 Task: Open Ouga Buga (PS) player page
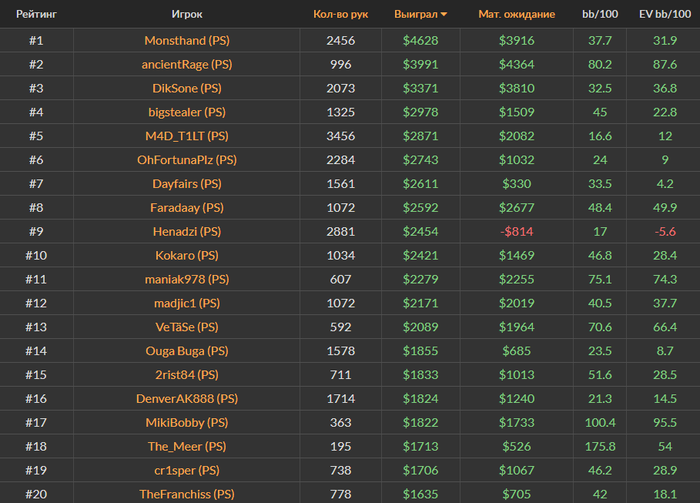coord(187,351)
